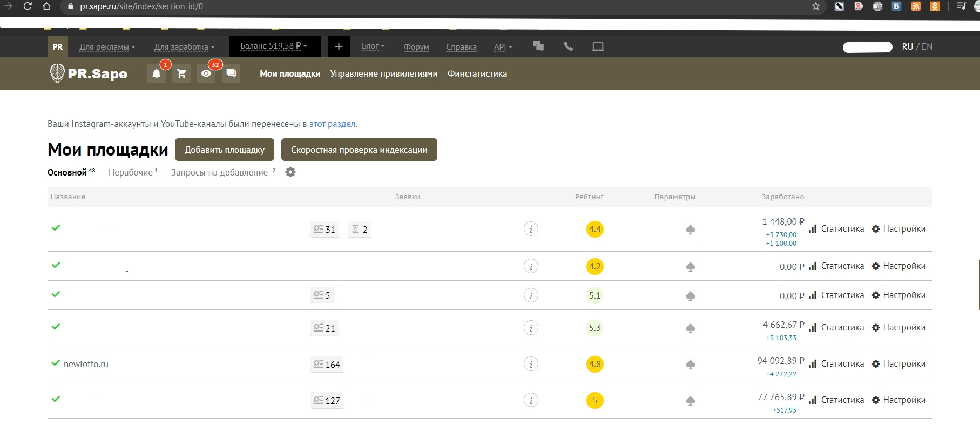Click the gear icon next to section tabs

pos(290,172)
